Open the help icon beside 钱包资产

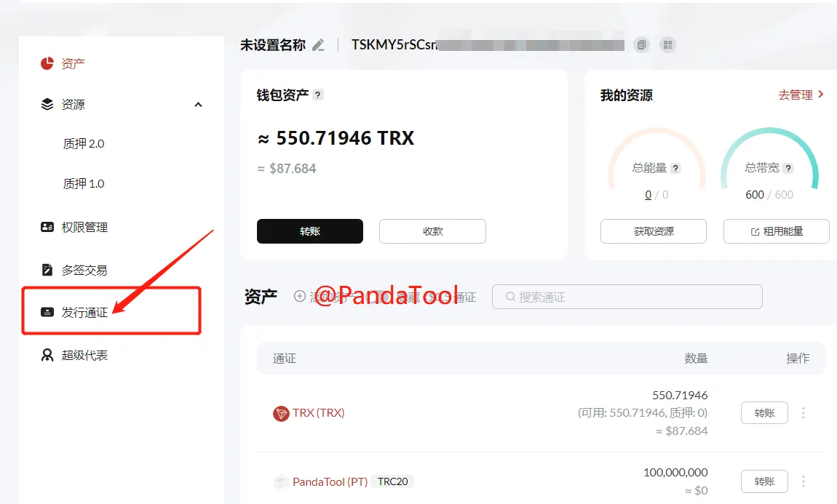click(x=317, y=95)
